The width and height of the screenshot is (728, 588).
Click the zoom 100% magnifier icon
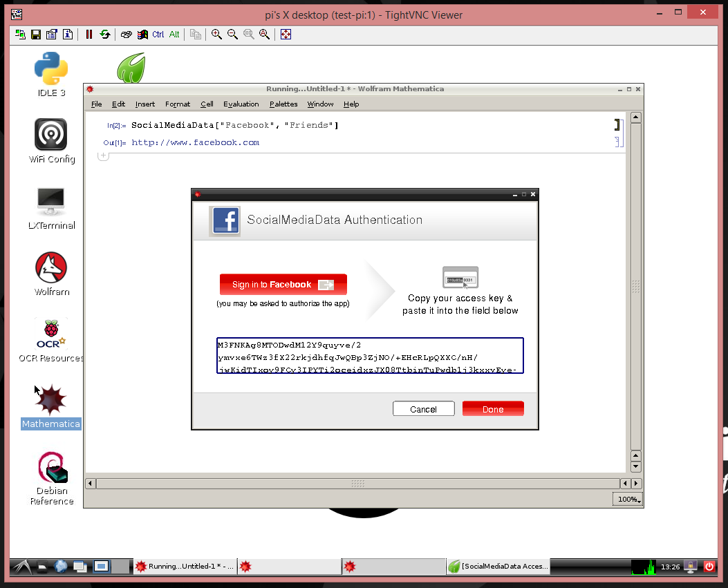coord(249,35)
